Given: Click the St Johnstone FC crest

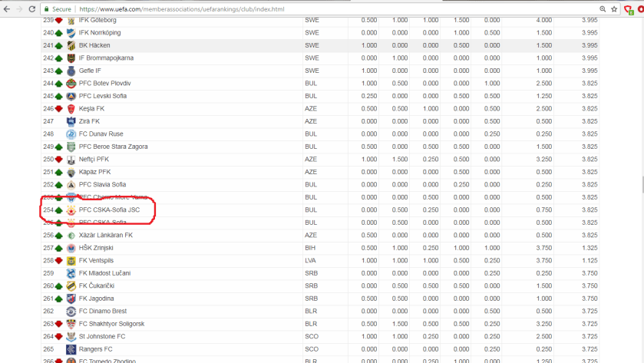Looking at the screenshot, I should tap(71, 336).
